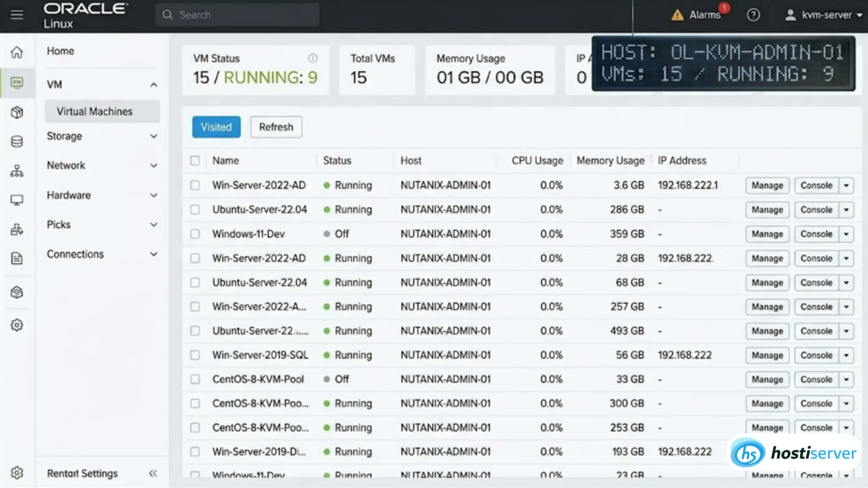Click the Total VMs value 15
Viewport: 868px width, 488px height.
(359, 78)
